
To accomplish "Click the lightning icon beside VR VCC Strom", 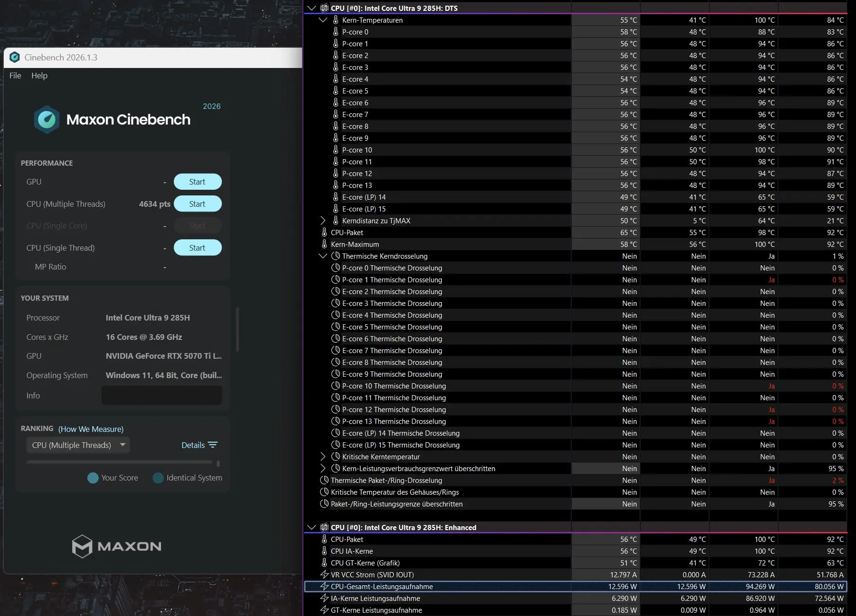I will click(324, 574).
